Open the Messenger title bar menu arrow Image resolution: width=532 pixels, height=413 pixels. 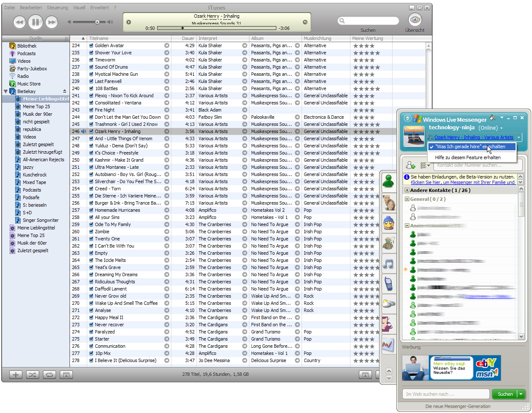click(502, 118)
